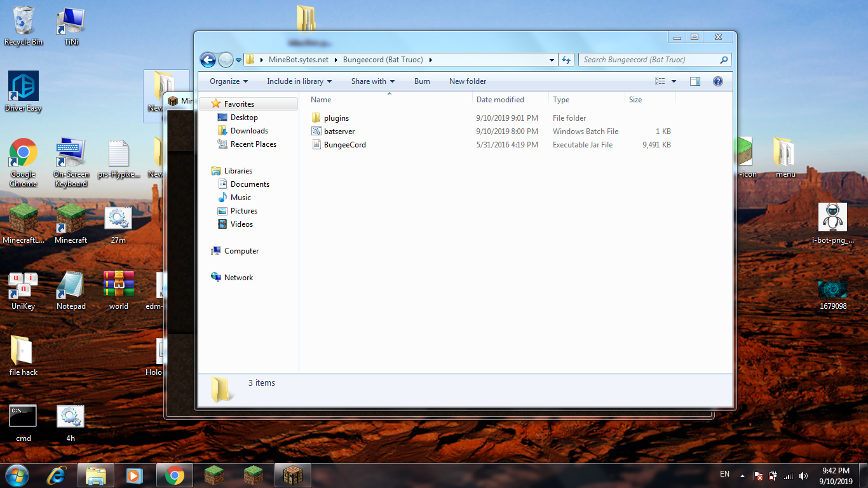Click the refresh button beside address bar
868x488 pixels.
566,60
